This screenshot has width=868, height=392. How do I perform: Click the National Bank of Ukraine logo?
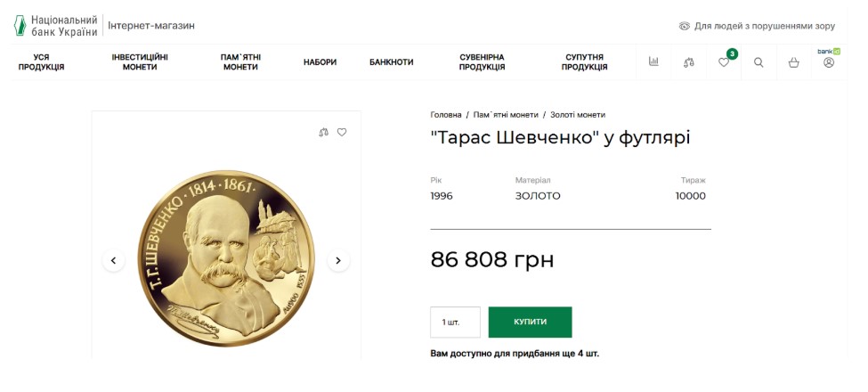tap(56, 25)
